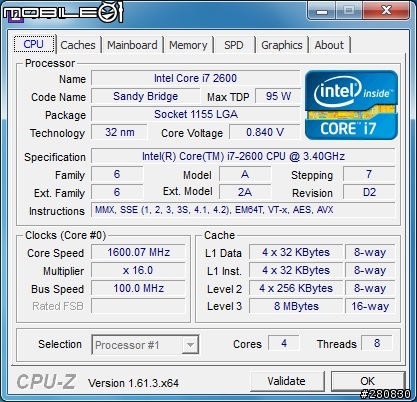Click the Revision value 'D2'

pos(369,192)
